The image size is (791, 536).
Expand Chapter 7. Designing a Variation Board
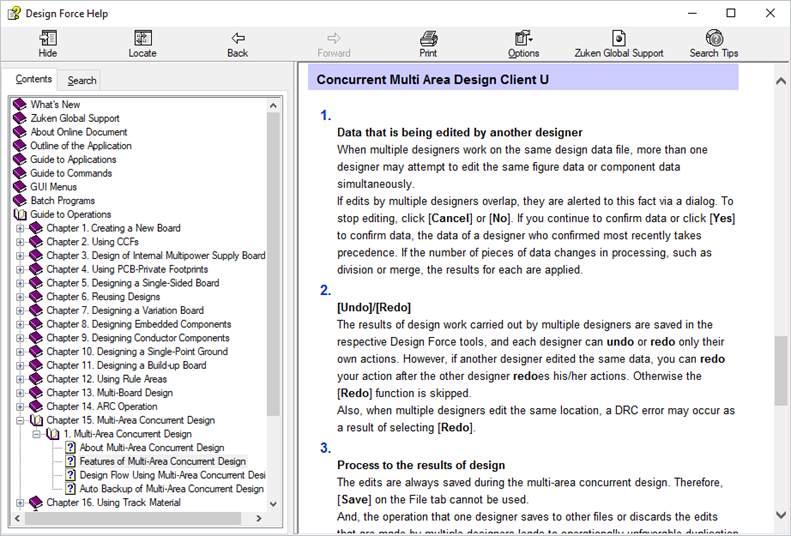20,310
